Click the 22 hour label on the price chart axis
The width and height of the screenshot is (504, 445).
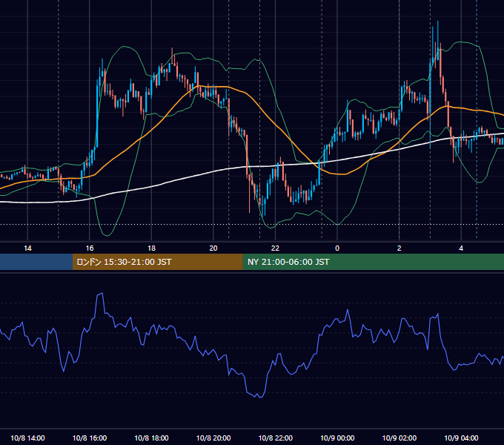[275, 248]
